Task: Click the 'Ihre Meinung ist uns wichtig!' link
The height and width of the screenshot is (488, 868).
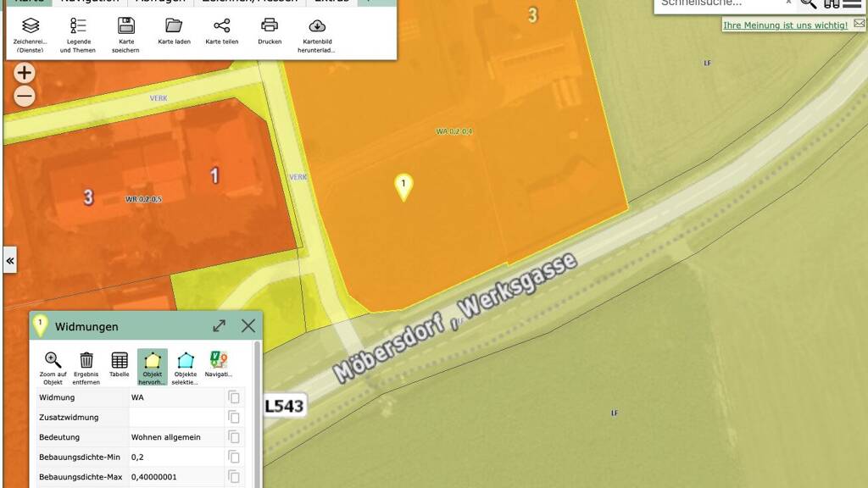Action: (x=784, y=25)
